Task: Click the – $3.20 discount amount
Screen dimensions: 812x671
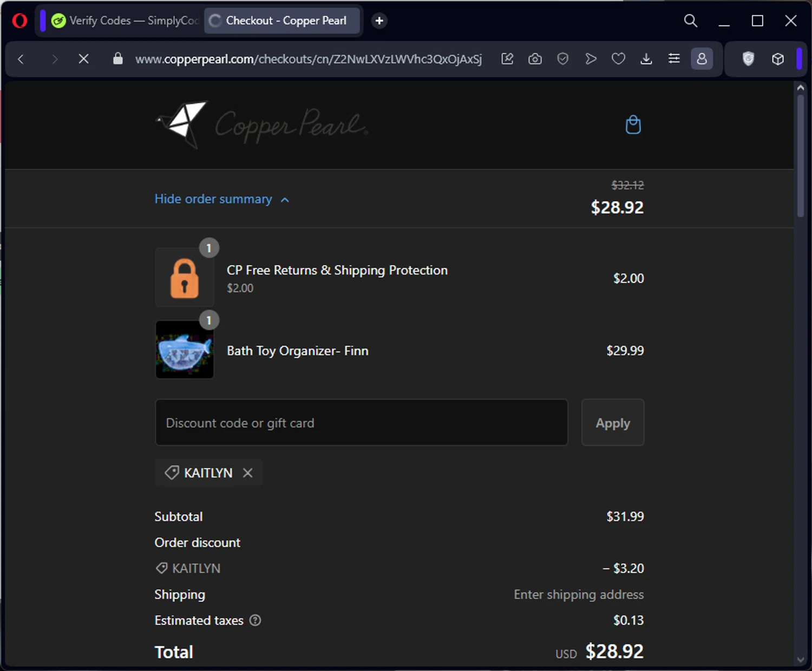Action: coord(623,568)
